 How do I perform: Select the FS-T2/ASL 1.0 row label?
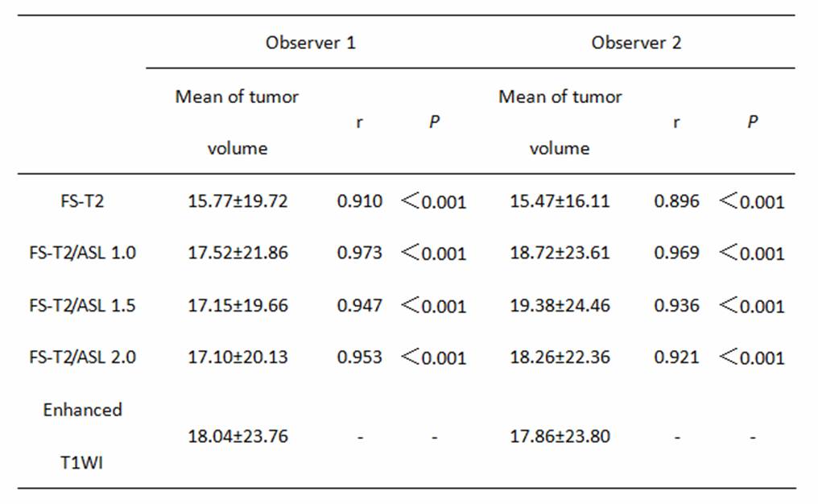[82, 253]
